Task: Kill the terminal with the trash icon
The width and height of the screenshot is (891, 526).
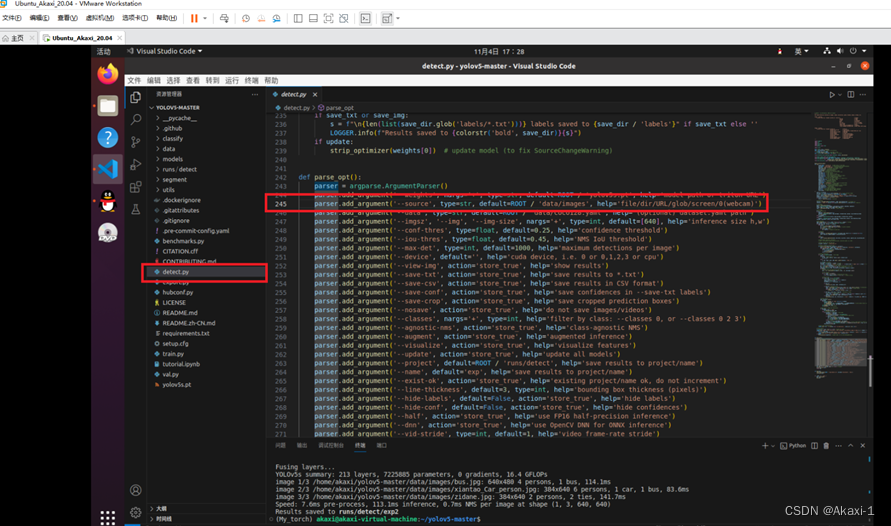Action: click(826, 446)
